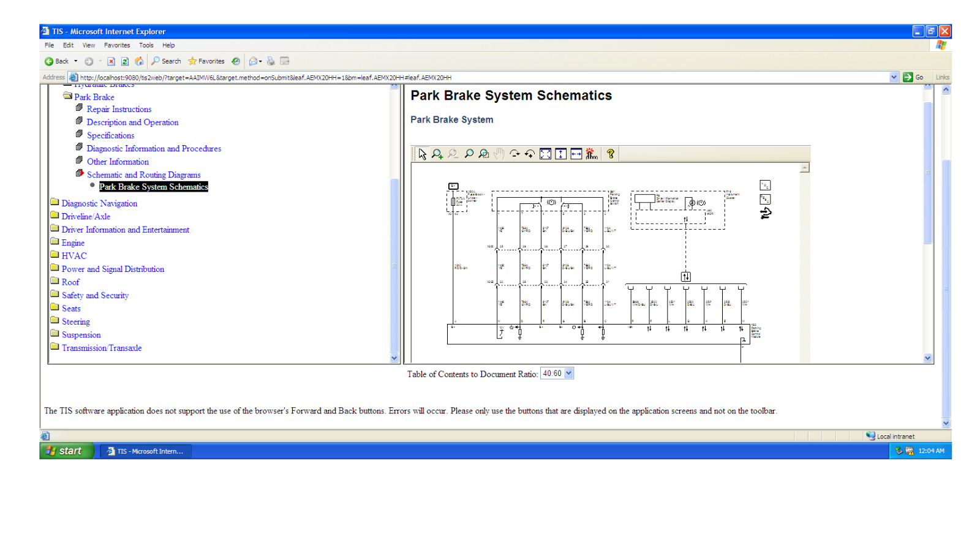Viewport: 980px width, 537px height.
Task: Open the Tools menu
Action: [x=146, y=45]
